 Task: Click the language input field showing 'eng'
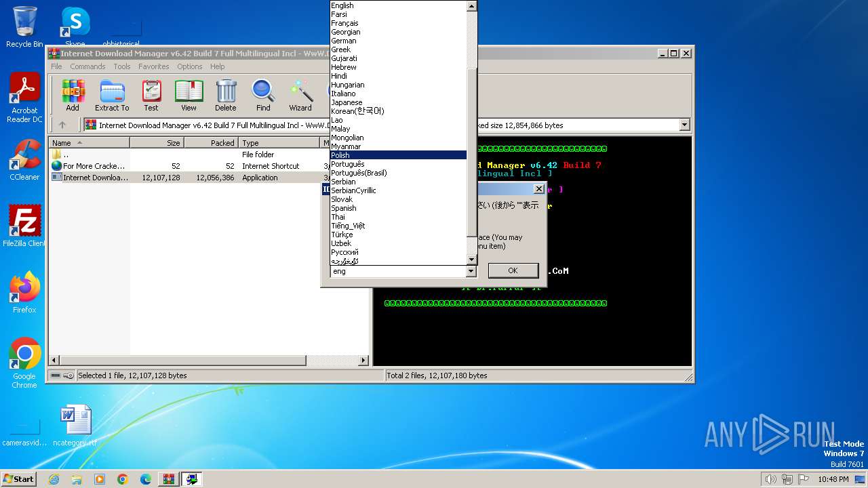(398, 271)
